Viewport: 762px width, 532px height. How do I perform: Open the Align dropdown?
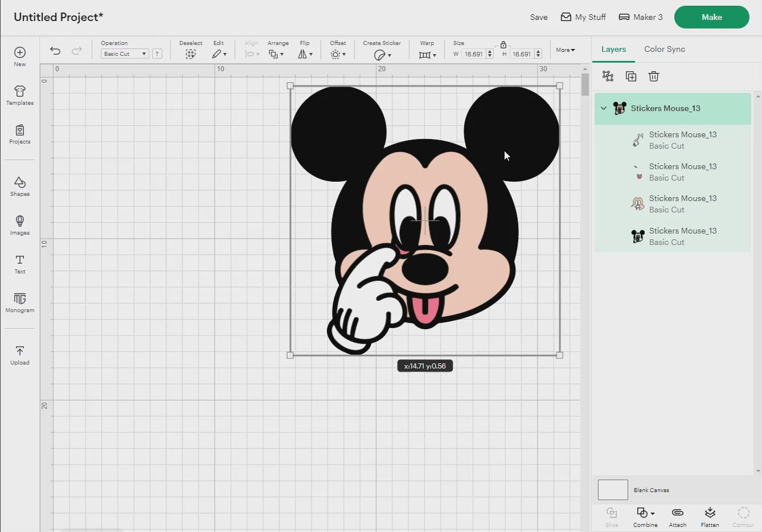pos(252,54)
